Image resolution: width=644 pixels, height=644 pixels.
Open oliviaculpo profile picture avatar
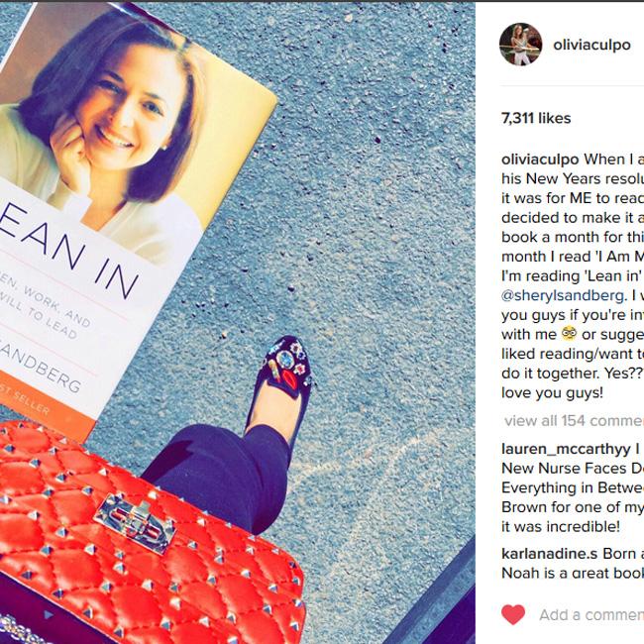(520, 45)
